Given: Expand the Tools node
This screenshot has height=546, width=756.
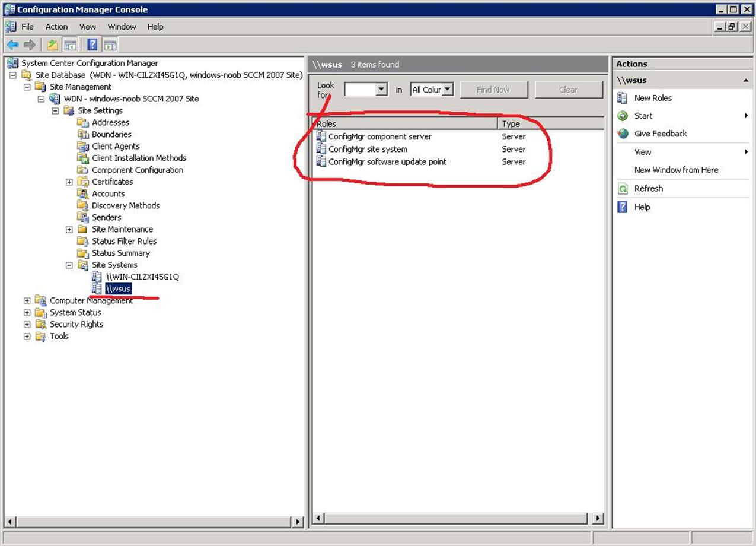Looking at the screenshot, I should tap(27, 336).
